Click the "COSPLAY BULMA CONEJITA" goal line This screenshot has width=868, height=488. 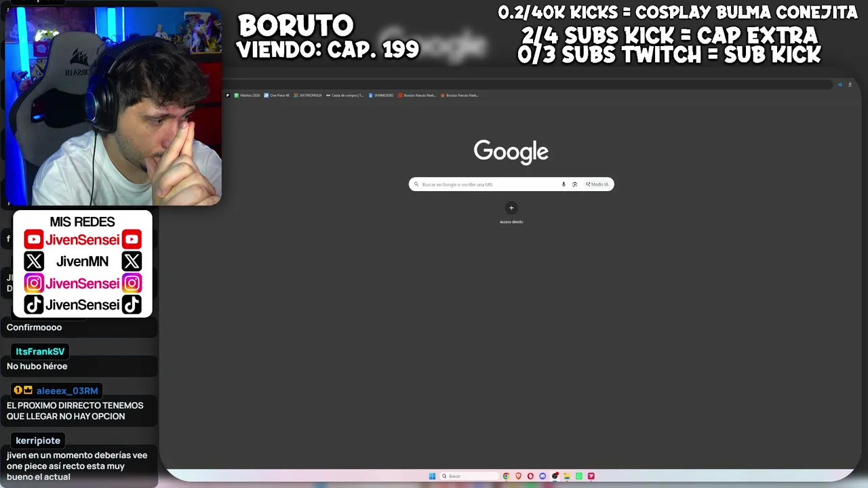[x=677, y=12]
